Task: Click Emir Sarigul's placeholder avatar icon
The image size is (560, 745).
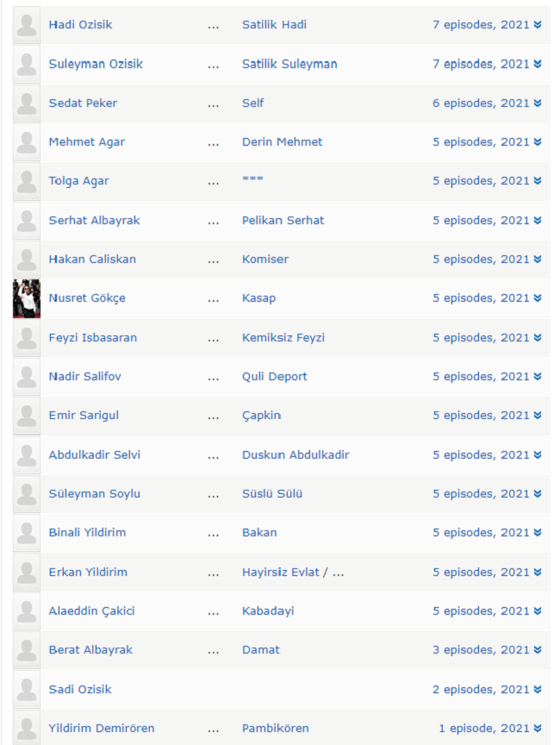Action: [27, 416]
